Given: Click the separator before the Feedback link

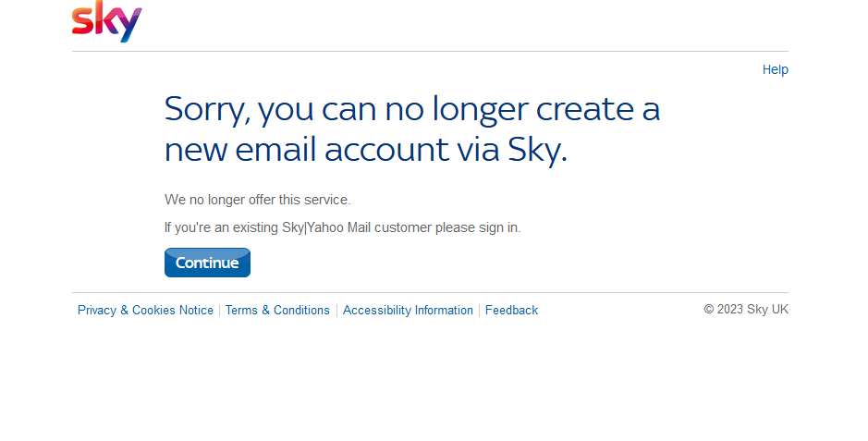Looking at the screenshot, I should pyautogui.click(x=479, y=311).
